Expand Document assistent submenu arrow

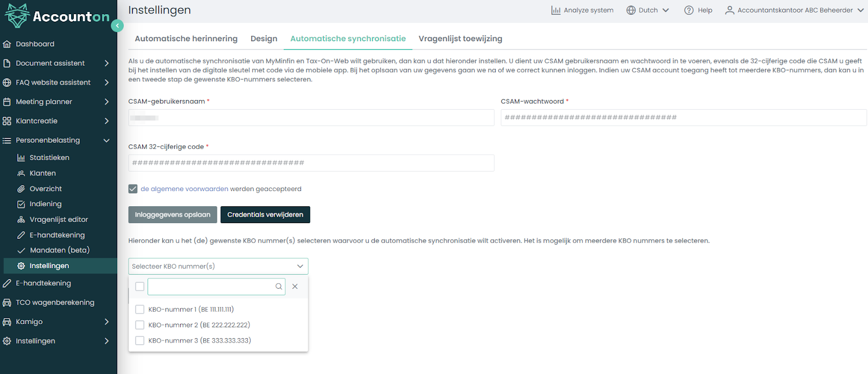point(106,64)
